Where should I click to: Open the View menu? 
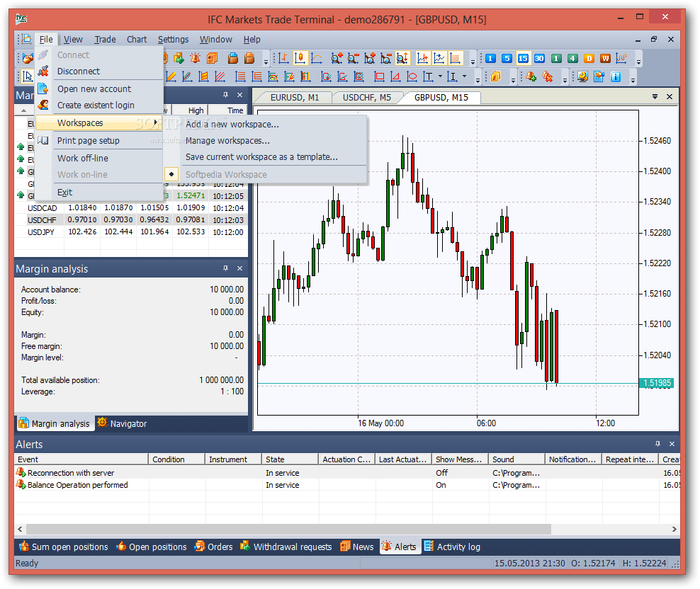(x=73, y=39)
